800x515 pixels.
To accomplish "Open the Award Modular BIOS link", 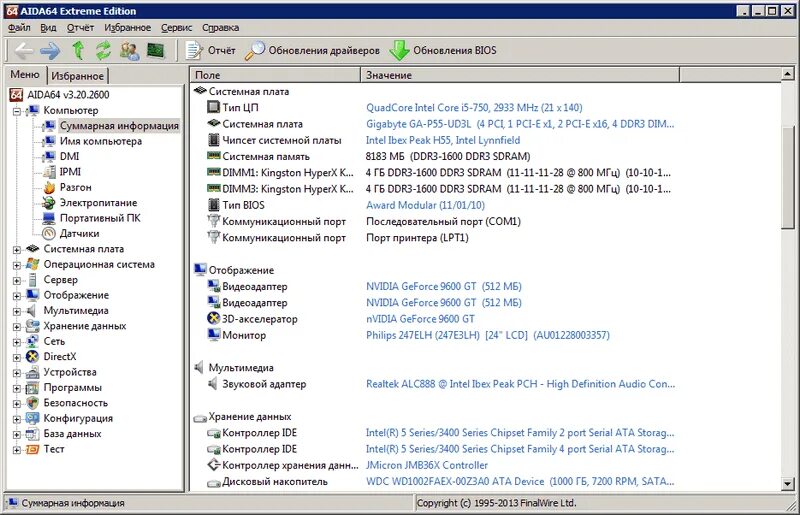I will pos(425,205).
